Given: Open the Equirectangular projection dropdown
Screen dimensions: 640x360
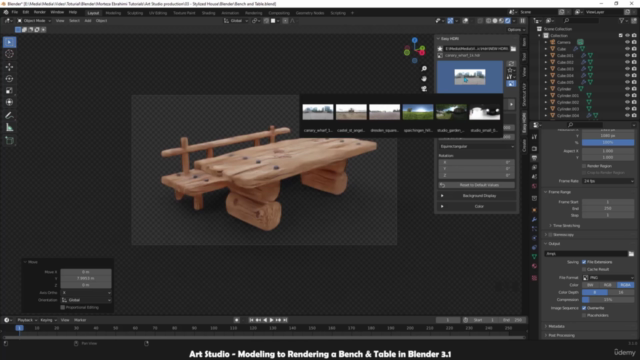Looking at the screenshot, I should [x=477, y=146].
